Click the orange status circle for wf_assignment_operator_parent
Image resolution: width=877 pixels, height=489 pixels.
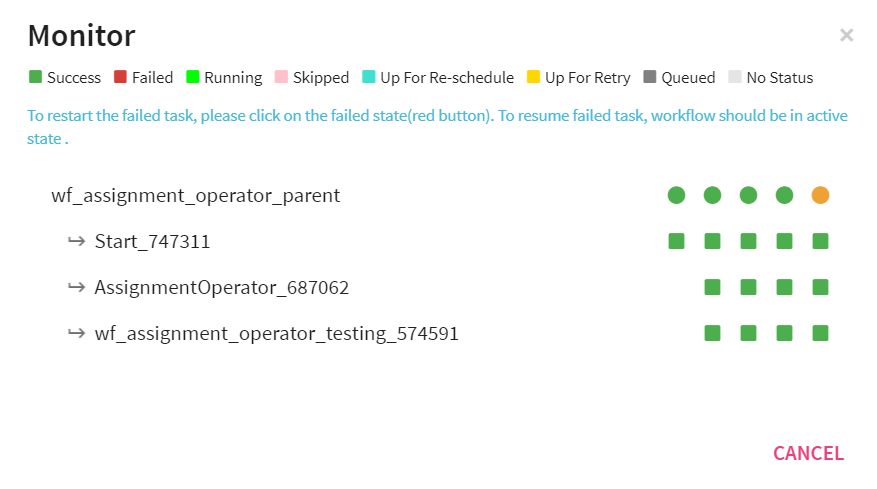tap(820, 195)
